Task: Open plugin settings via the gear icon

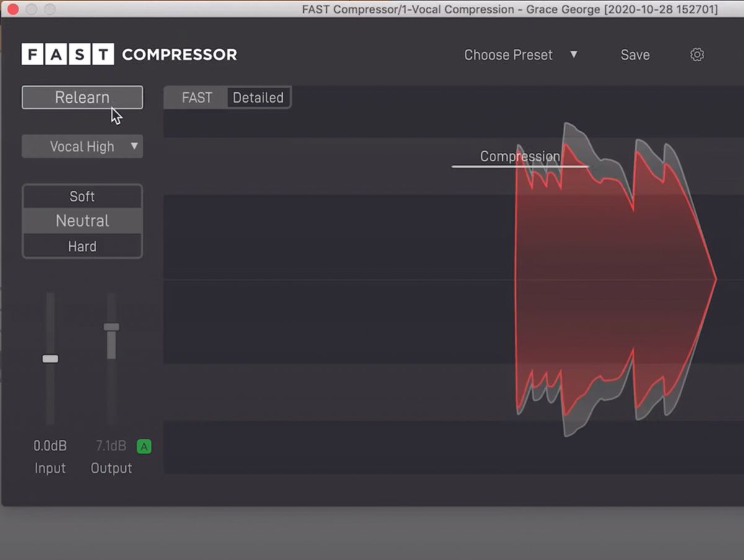Action: 696,55
